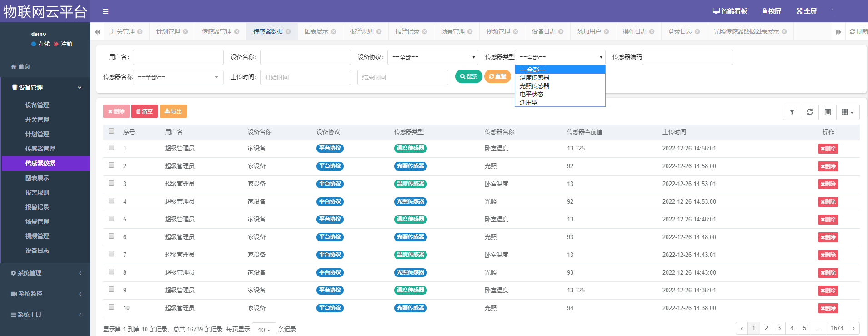This screenshot has width=868, height=336.
Task: Click the 开始时间 start time field
Action: click(x=305, y=77)
